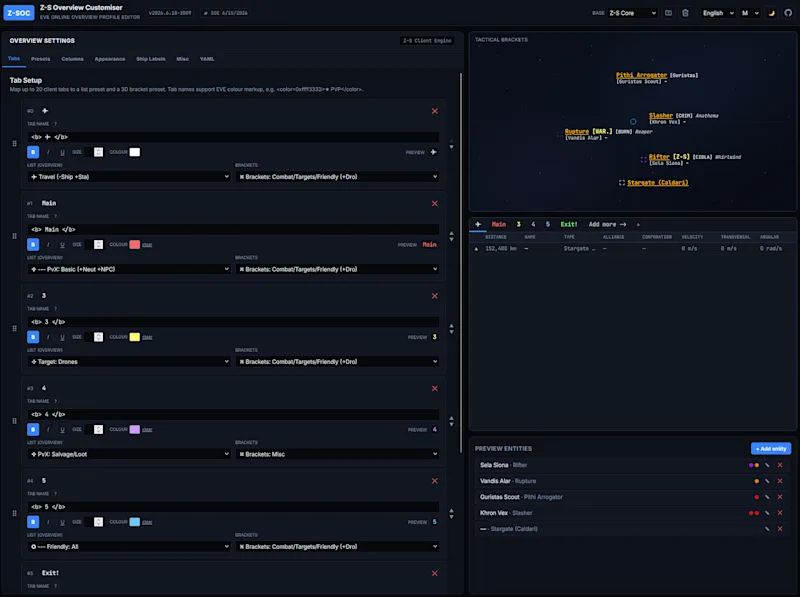The image size is (800, 597).
Task: Toggle dark mode with the moon icon
Action: [x=771, y=13]
